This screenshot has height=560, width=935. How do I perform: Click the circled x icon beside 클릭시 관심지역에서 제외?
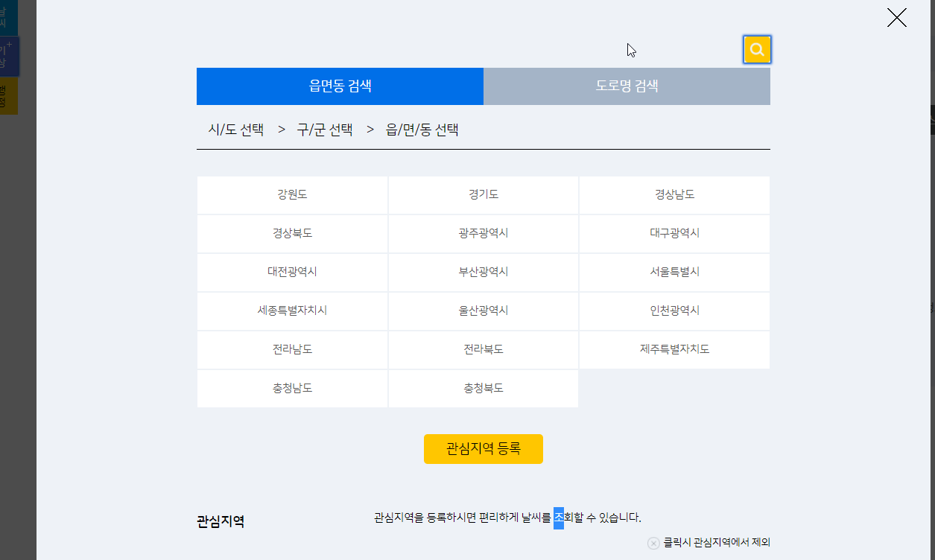pos(653,544)
